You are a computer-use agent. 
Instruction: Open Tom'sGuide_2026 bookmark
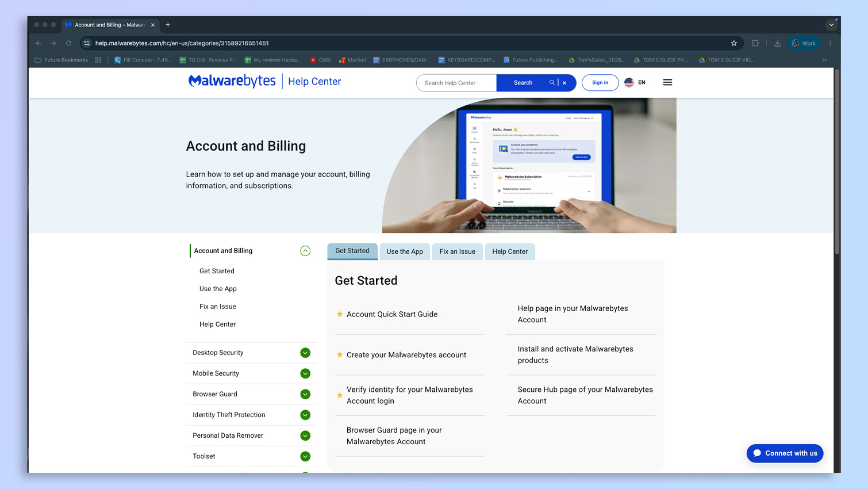[x=597, y=60]
